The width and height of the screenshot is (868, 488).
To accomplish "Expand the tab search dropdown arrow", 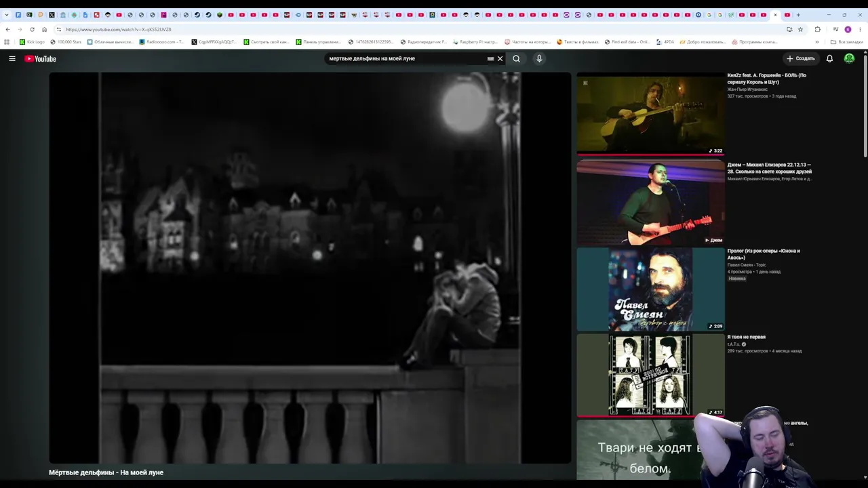I will point(7,15).
